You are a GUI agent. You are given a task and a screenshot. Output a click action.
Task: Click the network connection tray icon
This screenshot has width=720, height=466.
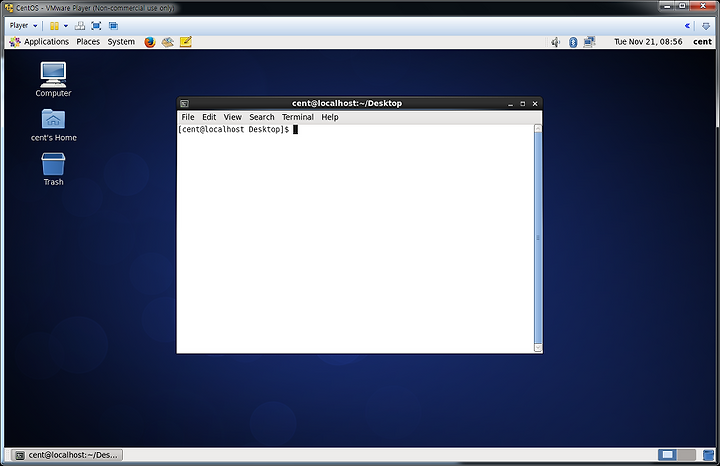tap(590, 42)
